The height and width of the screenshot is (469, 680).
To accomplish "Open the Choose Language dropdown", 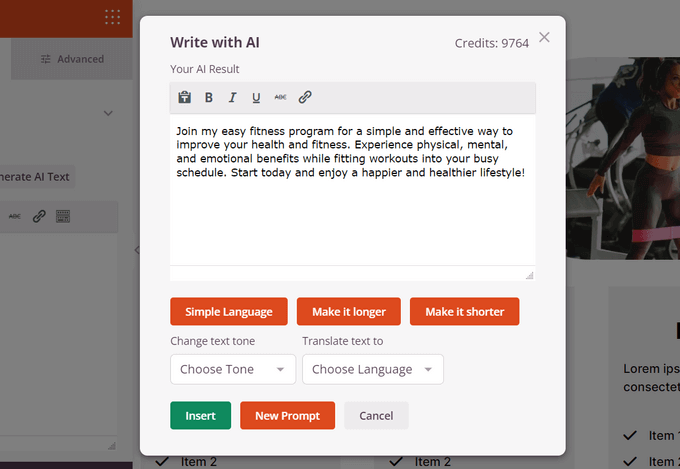I will point(372,369).
